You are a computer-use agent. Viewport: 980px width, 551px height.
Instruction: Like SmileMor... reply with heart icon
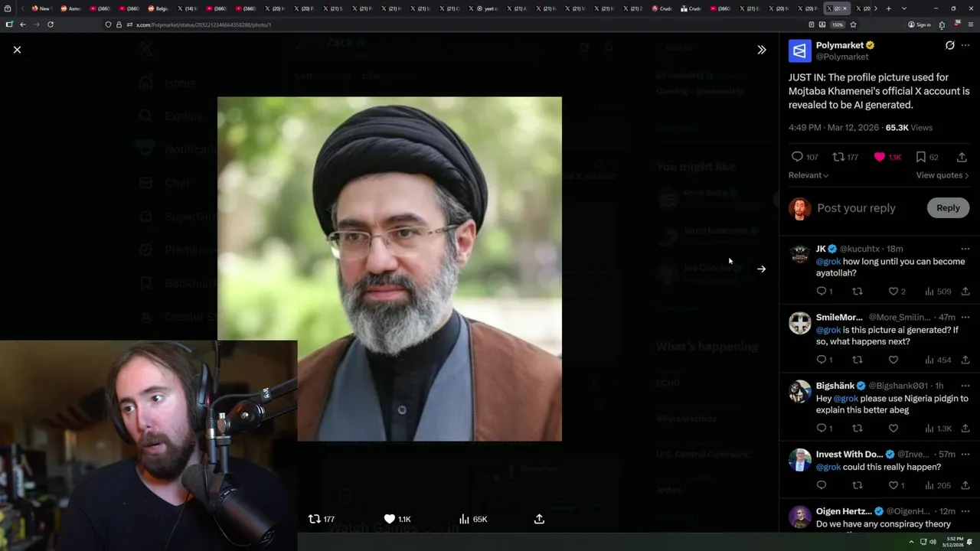pyautogui.click(x=893, y=360)
